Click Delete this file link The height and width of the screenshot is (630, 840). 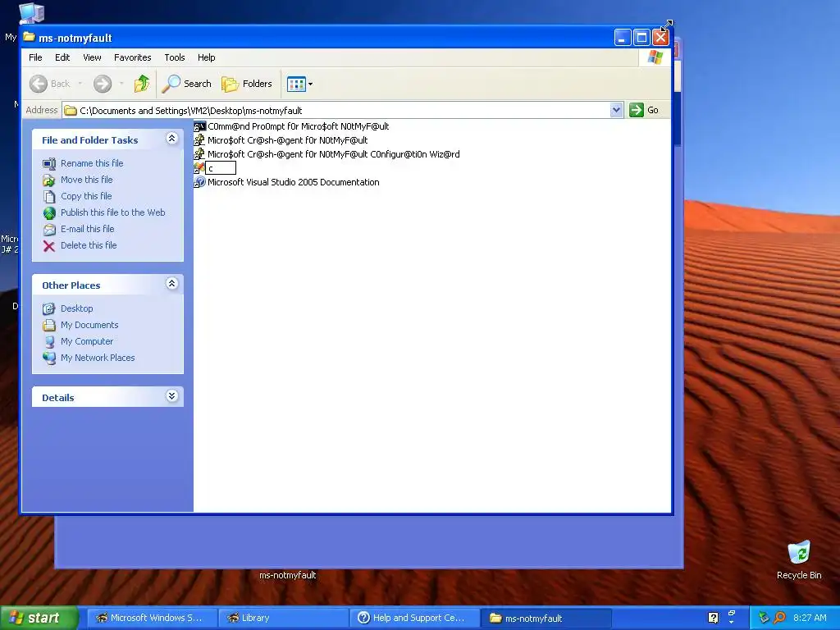pos(89,245)
